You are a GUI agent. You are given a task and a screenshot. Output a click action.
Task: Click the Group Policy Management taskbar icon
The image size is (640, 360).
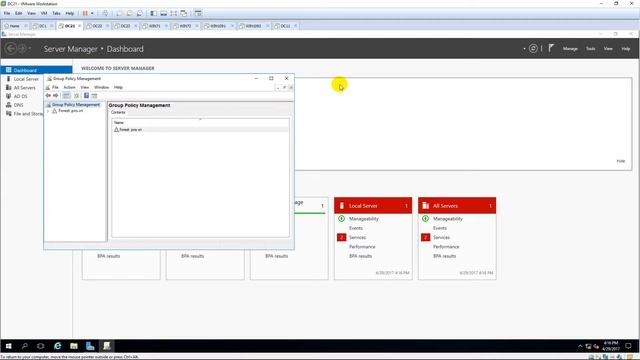point(107,346)
